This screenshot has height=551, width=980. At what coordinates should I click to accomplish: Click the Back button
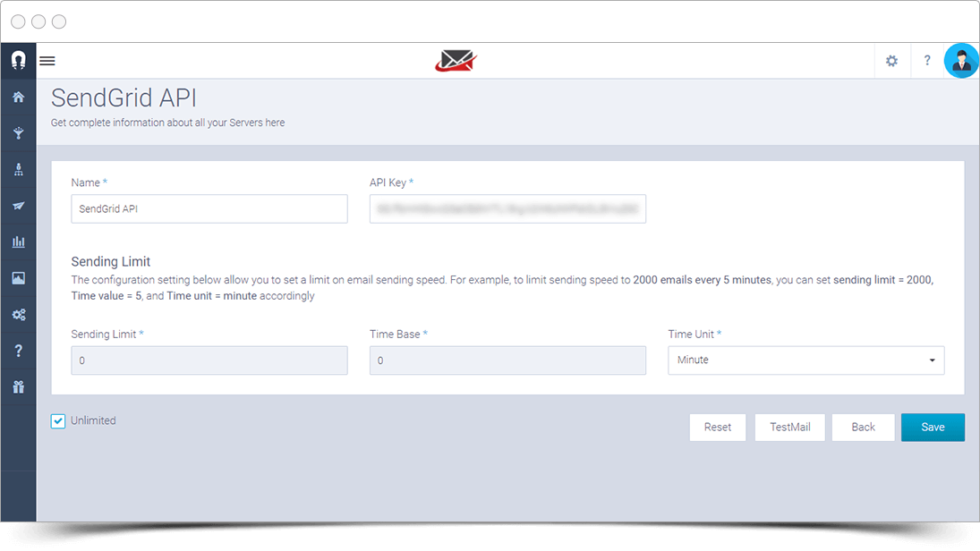point(863,428)
